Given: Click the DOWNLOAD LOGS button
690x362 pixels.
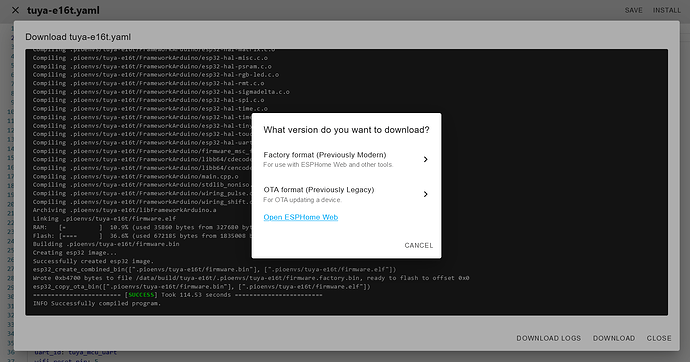Looking at the screenshot, I should (548, 338).
